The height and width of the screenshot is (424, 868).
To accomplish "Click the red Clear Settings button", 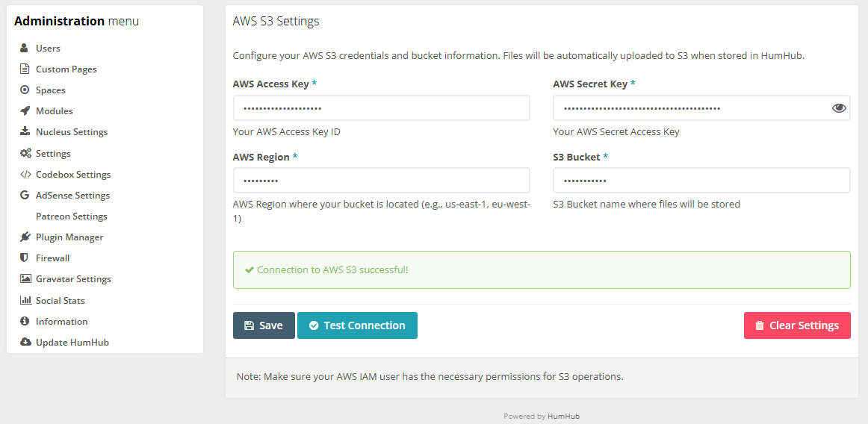I will tap(797, 325).
